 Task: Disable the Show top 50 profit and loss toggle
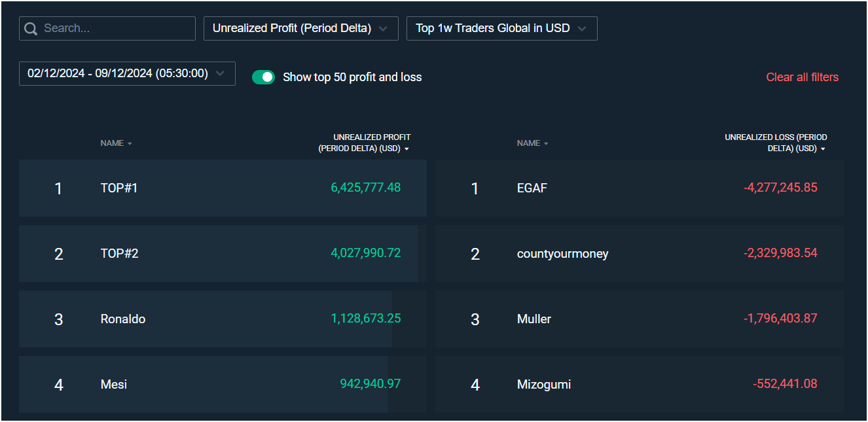(x=264, y=77)
